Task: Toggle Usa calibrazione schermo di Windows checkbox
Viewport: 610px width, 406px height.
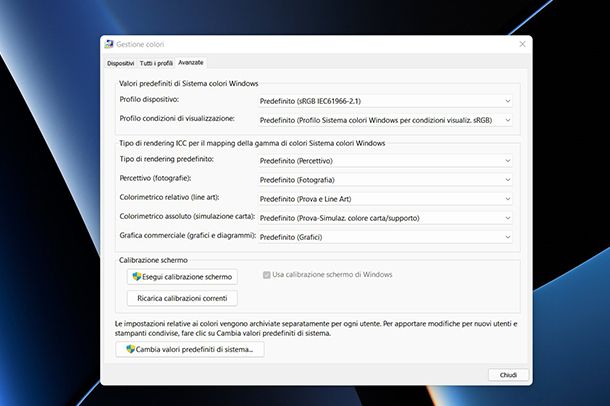Action: [x=267, y=275]
